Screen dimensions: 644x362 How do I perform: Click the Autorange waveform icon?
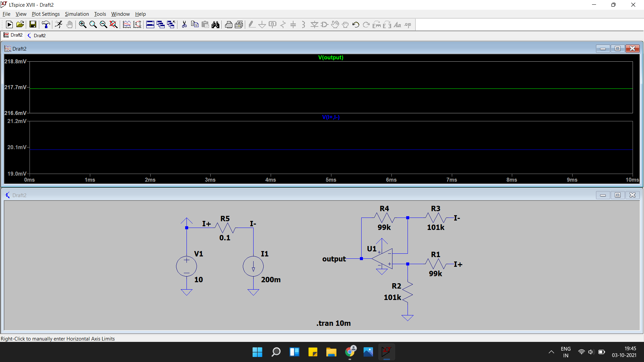127,24
